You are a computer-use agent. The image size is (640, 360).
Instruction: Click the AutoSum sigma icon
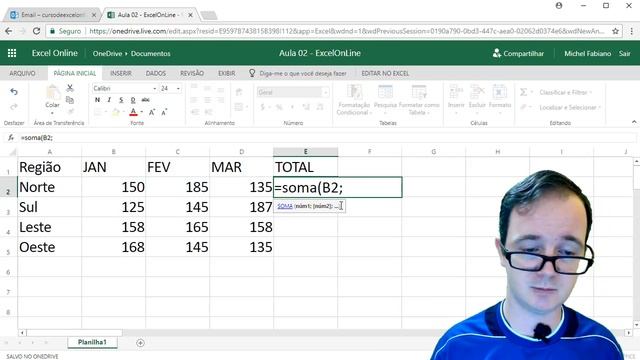point(523,92)
